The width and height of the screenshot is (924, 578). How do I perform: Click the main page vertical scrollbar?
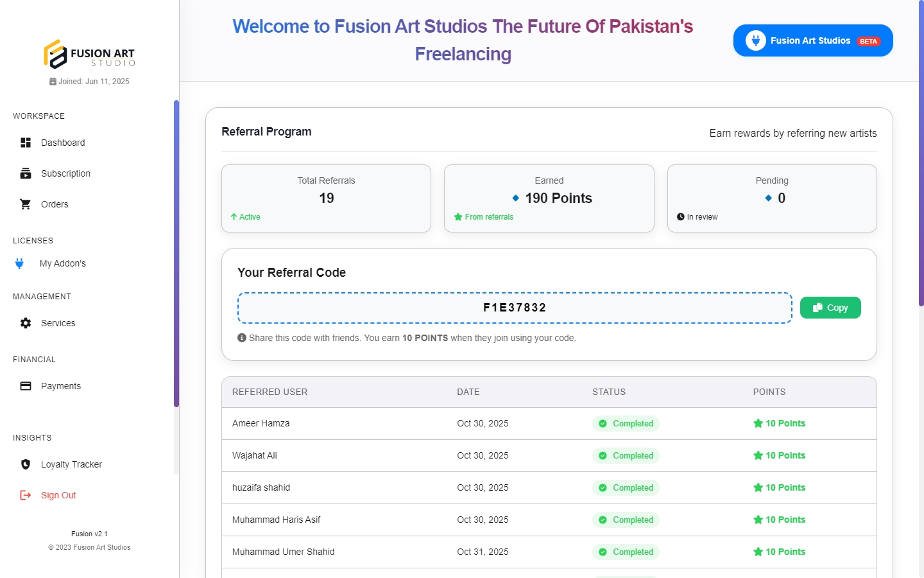pos(921,154)
